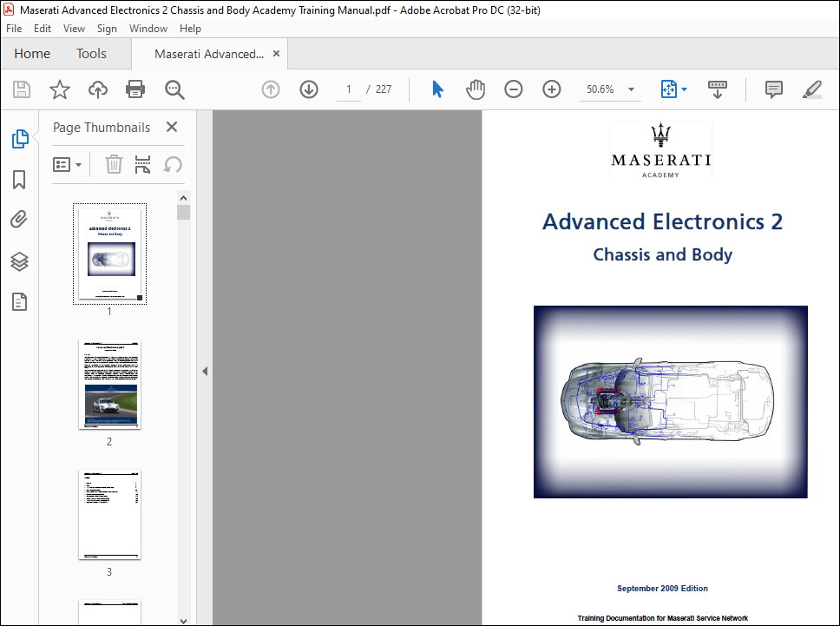This screenshot has height=626, width=840.
Task: Open the Bookmarks panel icon
Action: click(x=19, y=180)
